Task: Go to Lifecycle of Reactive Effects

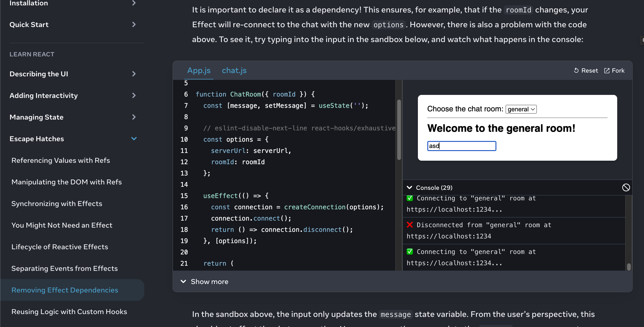Action: [60, 247]
